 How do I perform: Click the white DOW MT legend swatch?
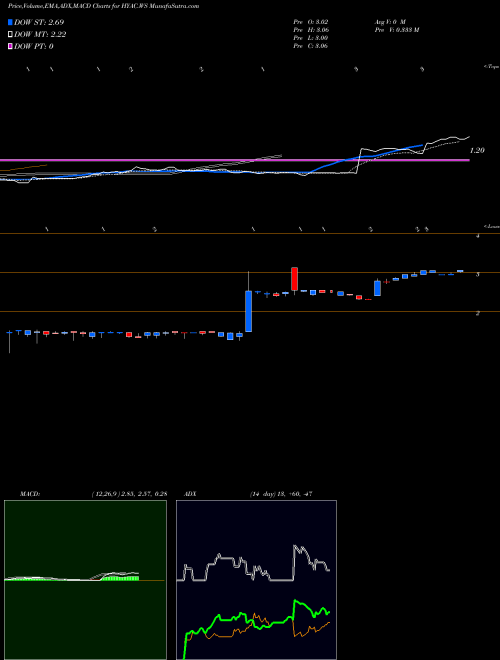pyautogui.click(x=10, y=35)
